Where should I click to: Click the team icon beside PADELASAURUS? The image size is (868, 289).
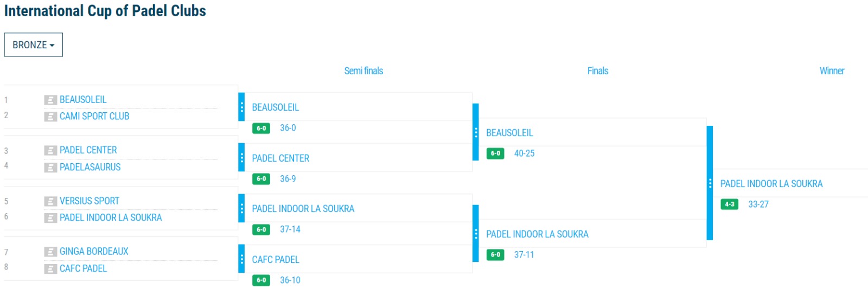click(x=50, y=168)
